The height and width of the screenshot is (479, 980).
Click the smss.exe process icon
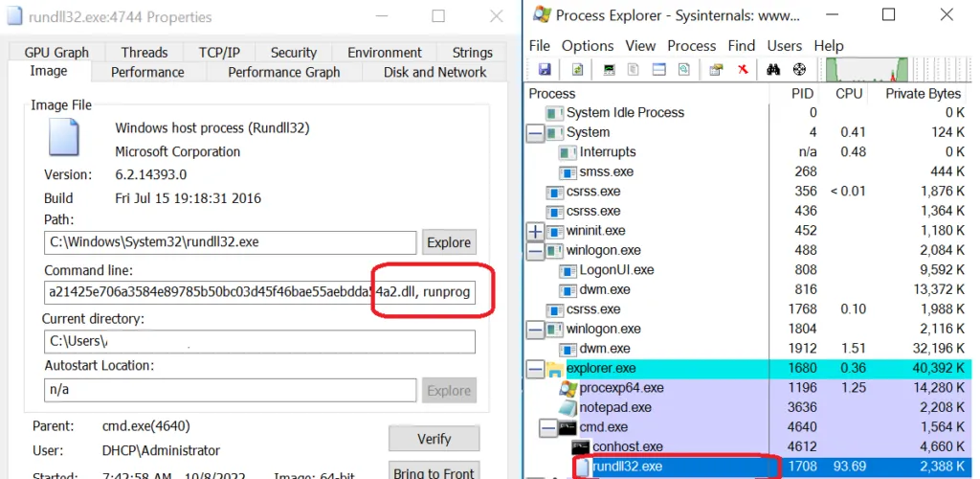coord(568,172)
